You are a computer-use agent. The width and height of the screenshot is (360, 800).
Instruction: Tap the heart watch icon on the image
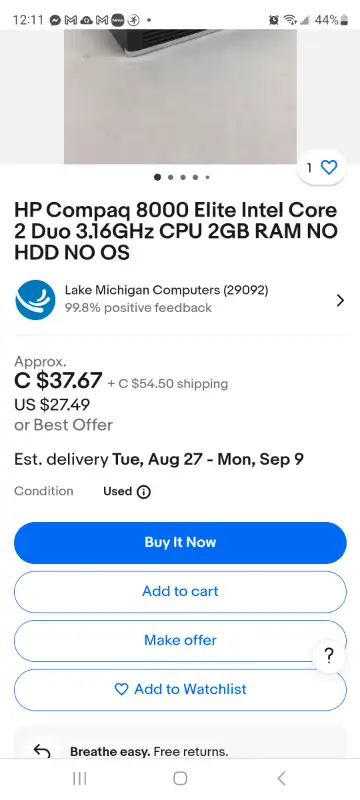click(x=329, y=167)
